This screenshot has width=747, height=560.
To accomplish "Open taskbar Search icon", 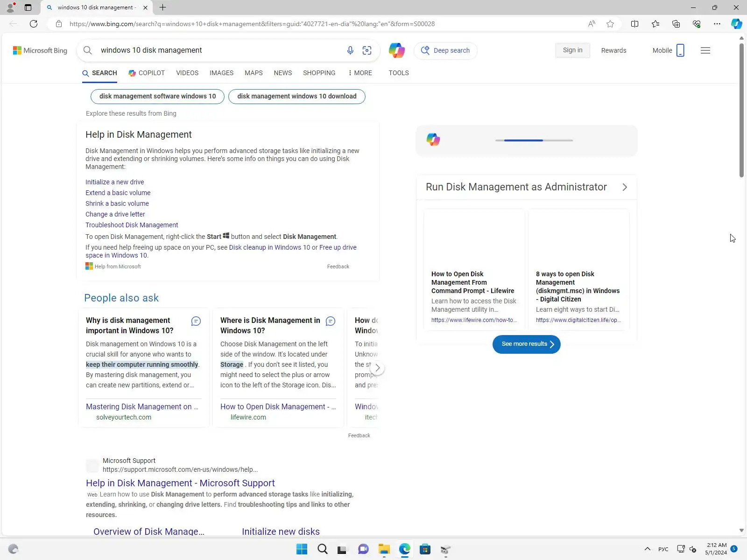I will [323, 549].
